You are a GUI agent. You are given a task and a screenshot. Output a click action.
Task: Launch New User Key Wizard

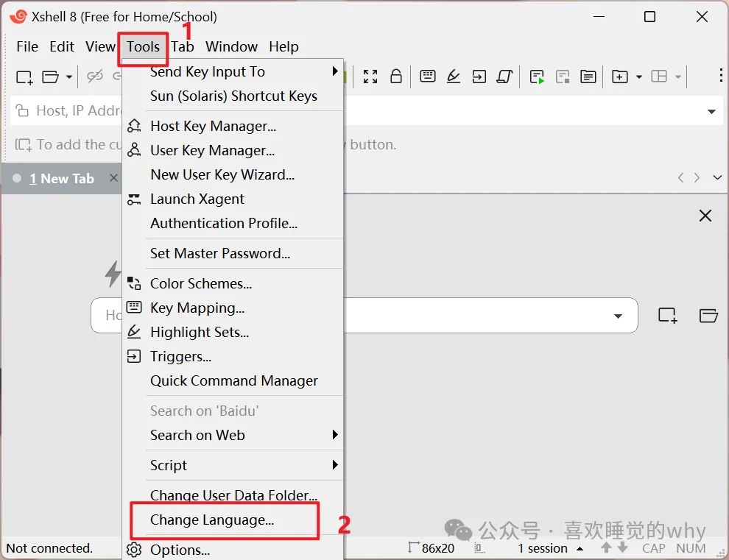[233, 174]
